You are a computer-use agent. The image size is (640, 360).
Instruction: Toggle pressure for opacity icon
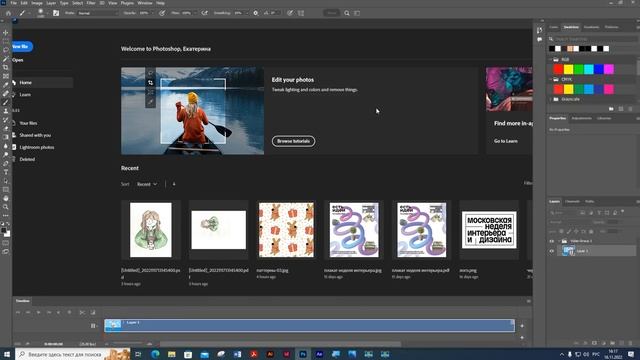162,13
